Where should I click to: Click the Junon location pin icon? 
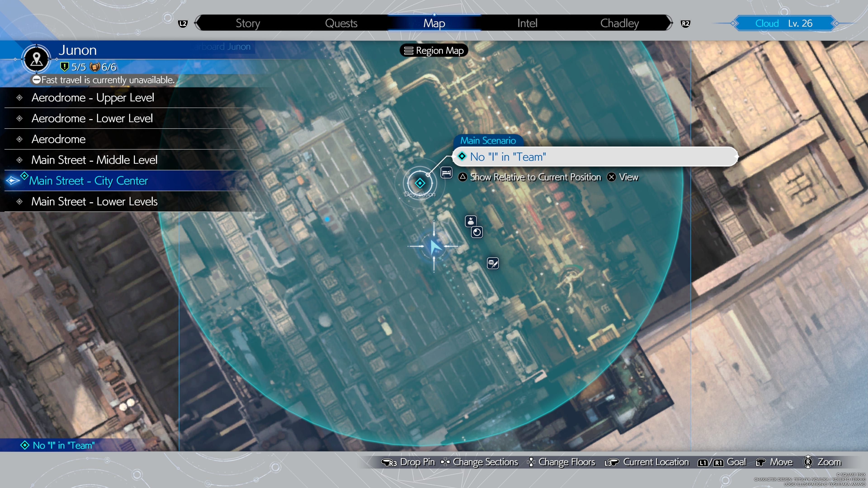[x=36, y=59]
